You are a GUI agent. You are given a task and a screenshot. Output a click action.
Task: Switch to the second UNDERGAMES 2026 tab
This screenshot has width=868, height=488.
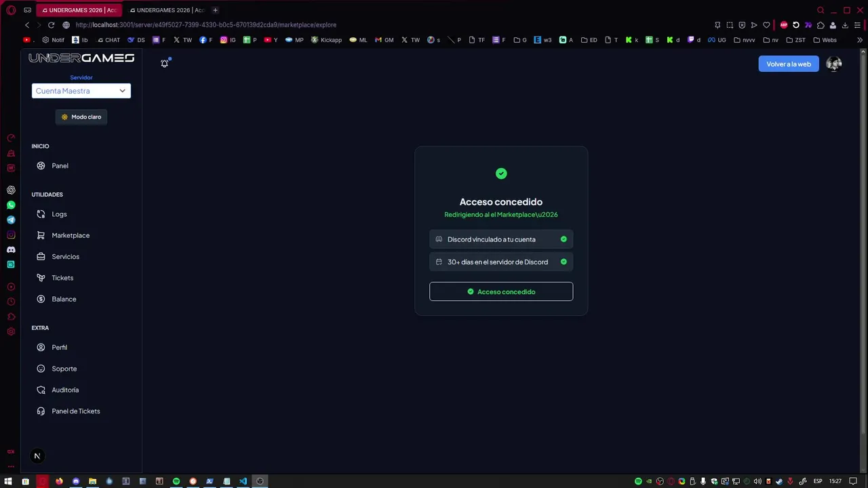pyautogui.click(x=166, y=10)
